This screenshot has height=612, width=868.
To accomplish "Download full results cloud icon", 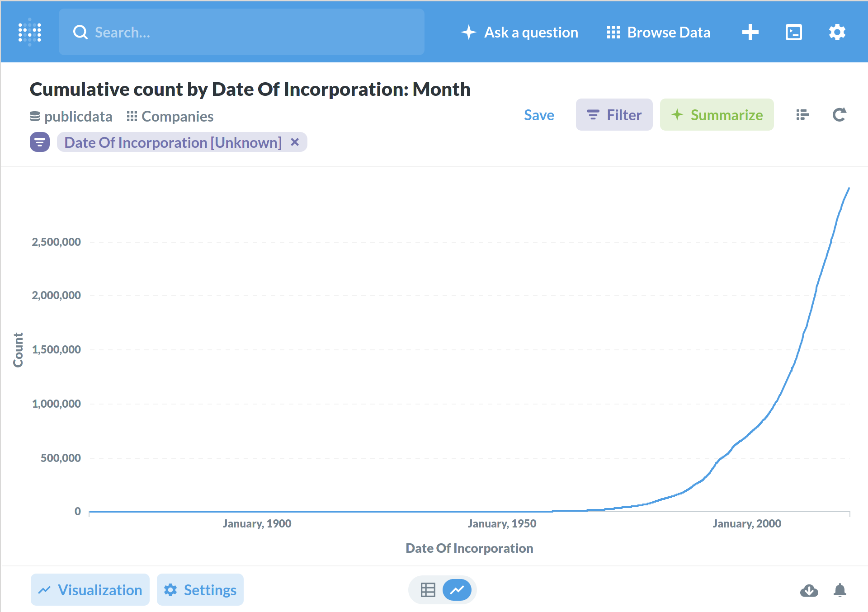I will click(809, 590).
